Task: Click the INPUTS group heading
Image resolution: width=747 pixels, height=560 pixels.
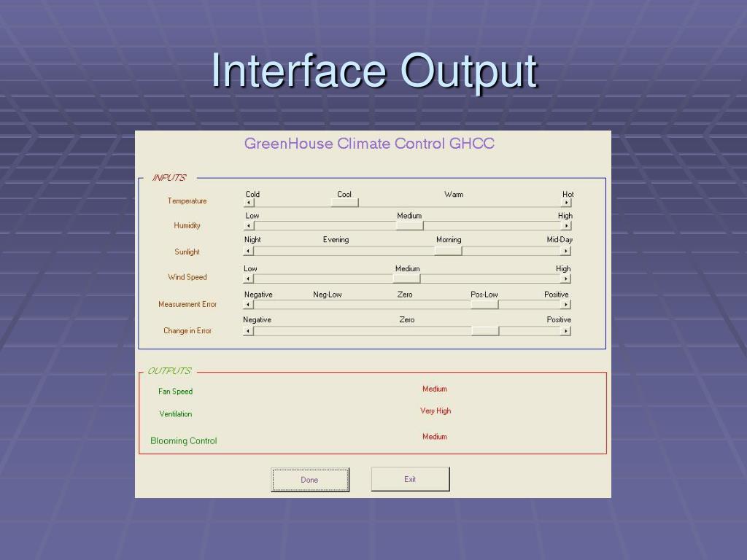Action: click(169, 178)
